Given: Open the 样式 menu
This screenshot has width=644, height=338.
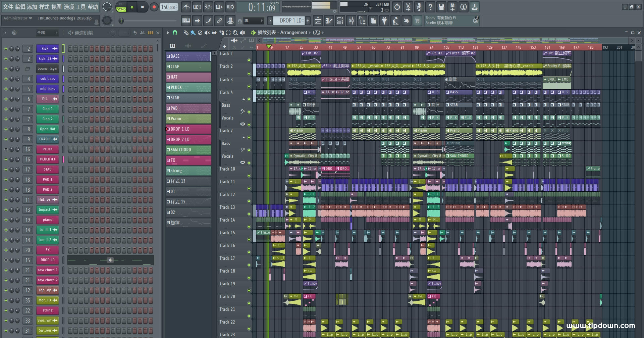Looking at the screenshot, I should point(44,7).
